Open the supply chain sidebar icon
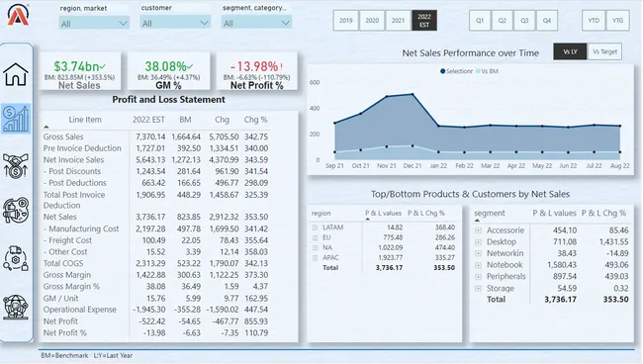The height and width of the screenshot is (364, 643). [16, 258]
